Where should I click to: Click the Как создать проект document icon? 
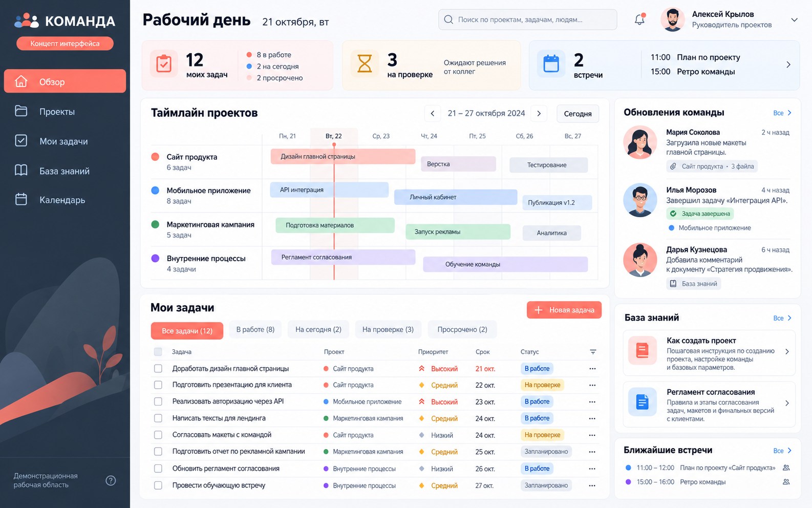point(642,350)
